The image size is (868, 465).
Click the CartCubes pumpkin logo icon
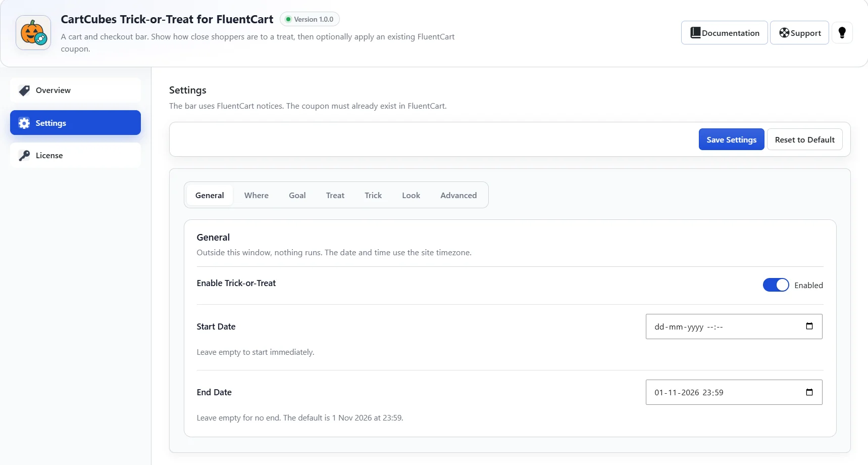click(33, 32)
